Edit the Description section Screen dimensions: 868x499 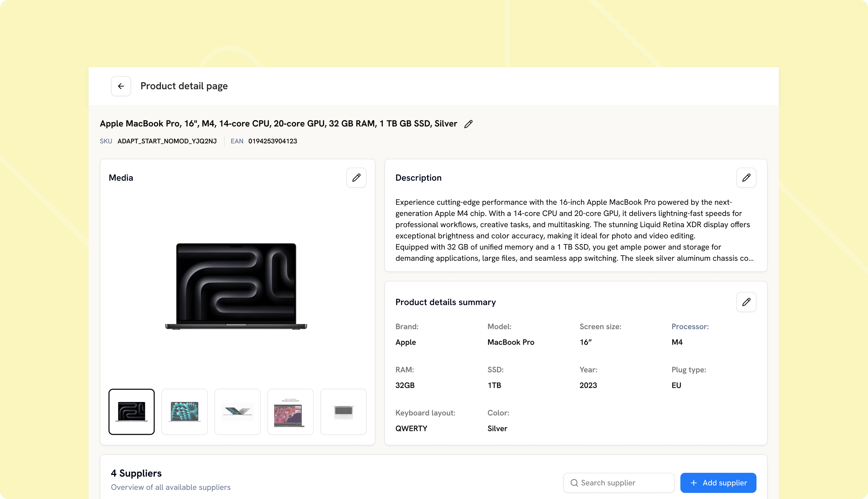tap(746, 177)
